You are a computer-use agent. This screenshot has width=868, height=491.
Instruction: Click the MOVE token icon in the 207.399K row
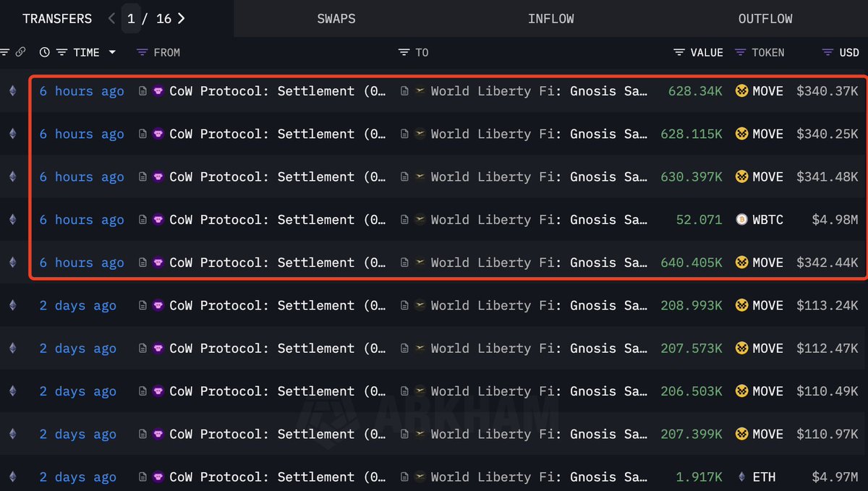pos(741,435)
